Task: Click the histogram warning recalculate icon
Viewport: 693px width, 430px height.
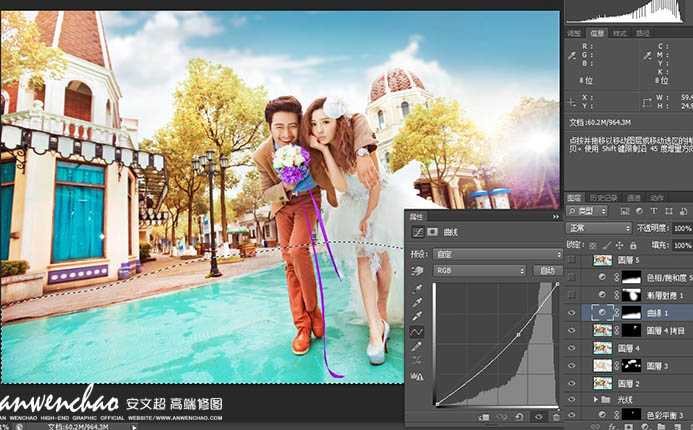Action: coord(417,376)
